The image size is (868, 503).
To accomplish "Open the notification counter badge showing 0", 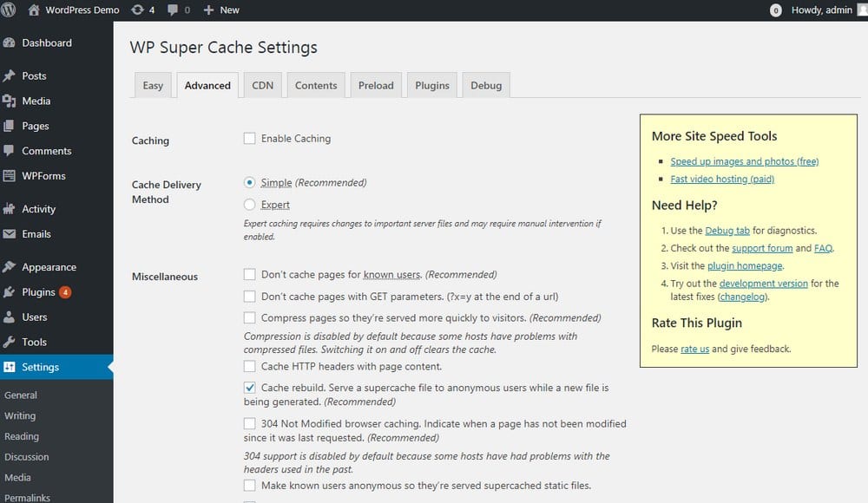I will [775, 10].
